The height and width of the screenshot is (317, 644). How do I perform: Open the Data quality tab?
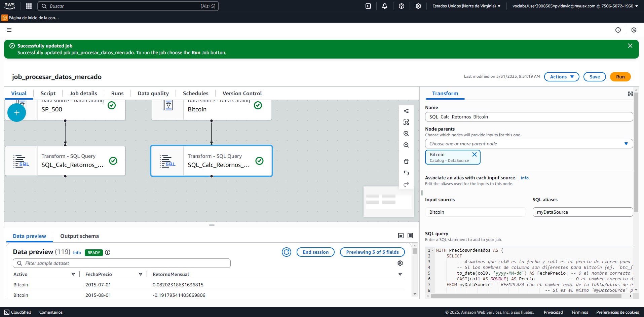pos(153,94)
